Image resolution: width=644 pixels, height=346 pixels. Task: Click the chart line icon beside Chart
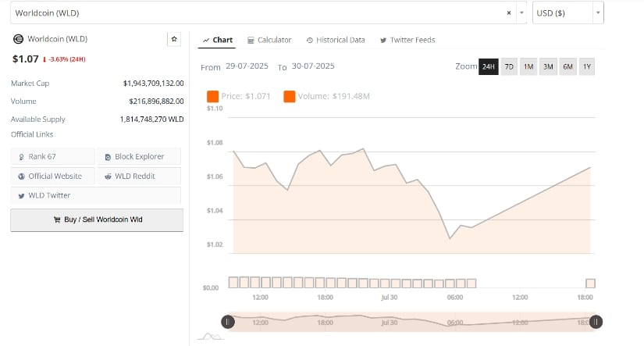point(206,41)
